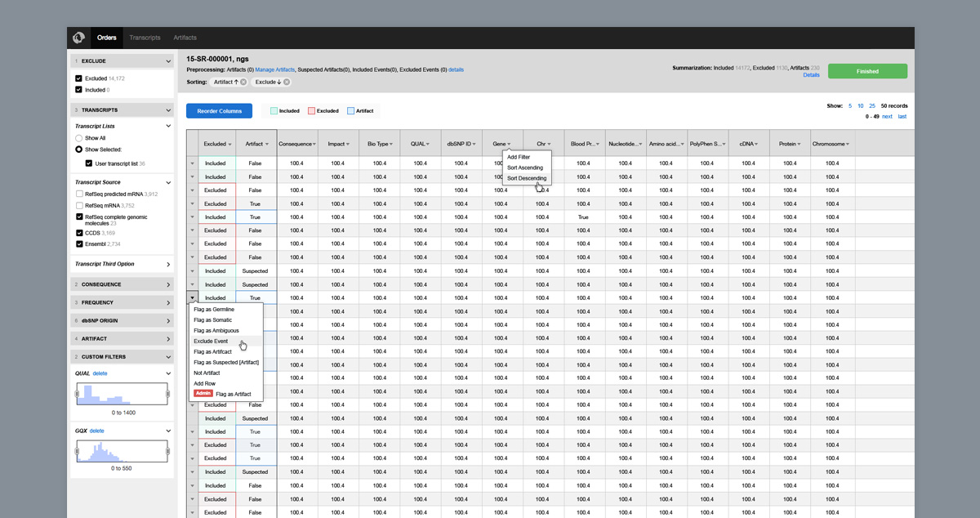Remove the Artifact sorting chip
The width and height of the screenshot is (980, 518).
(243, 83)
